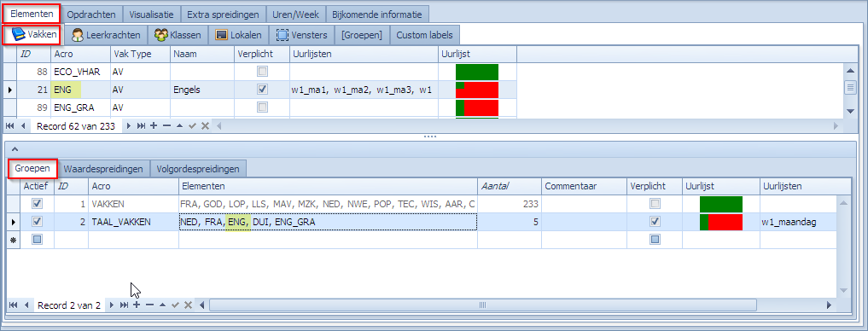The height and width of the screenshot is (331, 868).
Task: Click right arrow of lower horizontal scrollbar
Action: click(x=829, y=305)
